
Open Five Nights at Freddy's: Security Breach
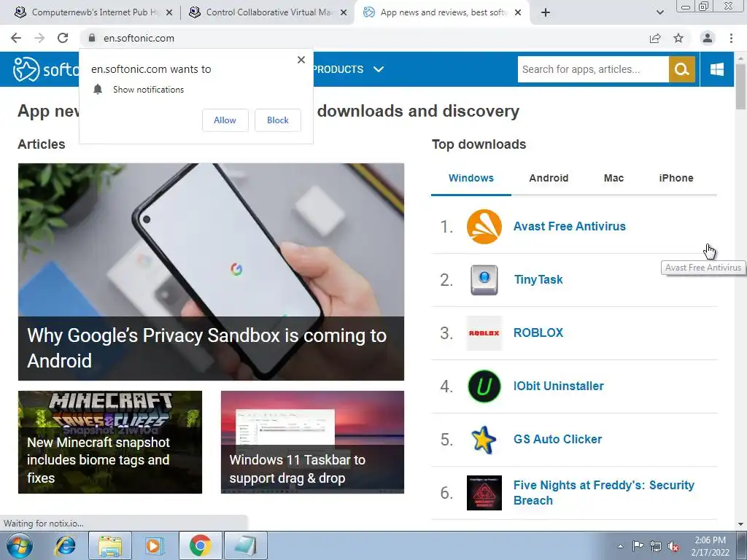point(603,493)
